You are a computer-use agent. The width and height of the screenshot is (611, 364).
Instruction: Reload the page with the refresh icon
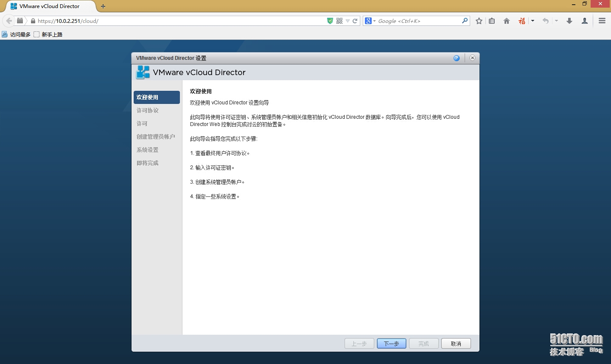point(355,21)
